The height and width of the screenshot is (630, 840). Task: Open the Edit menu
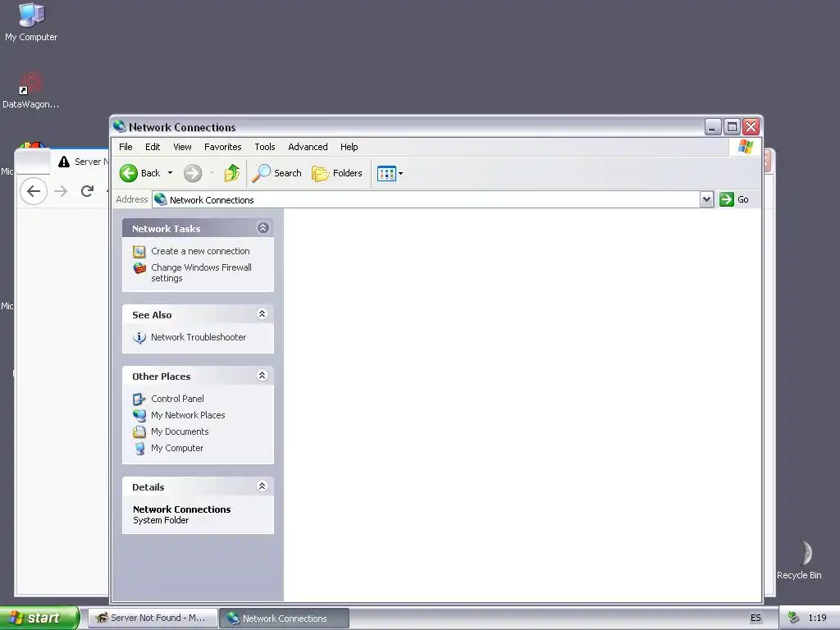(153, 147)
